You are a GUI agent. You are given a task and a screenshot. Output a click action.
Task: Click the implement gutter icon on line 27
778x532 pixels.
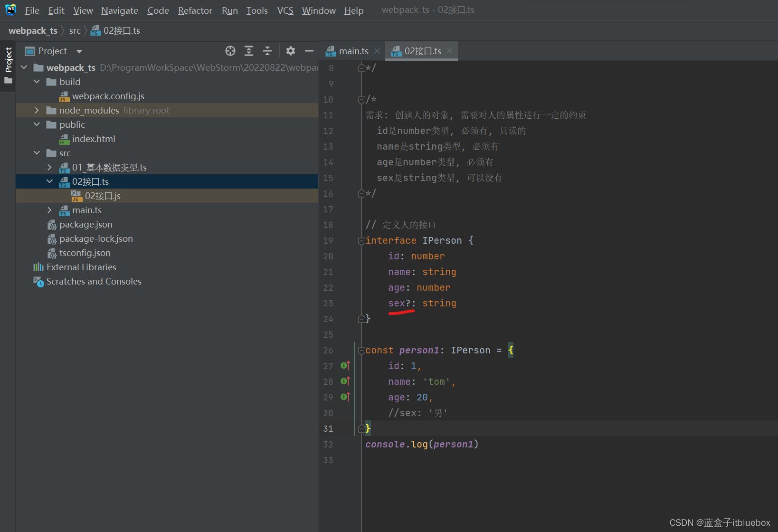[x=345, y=366]
